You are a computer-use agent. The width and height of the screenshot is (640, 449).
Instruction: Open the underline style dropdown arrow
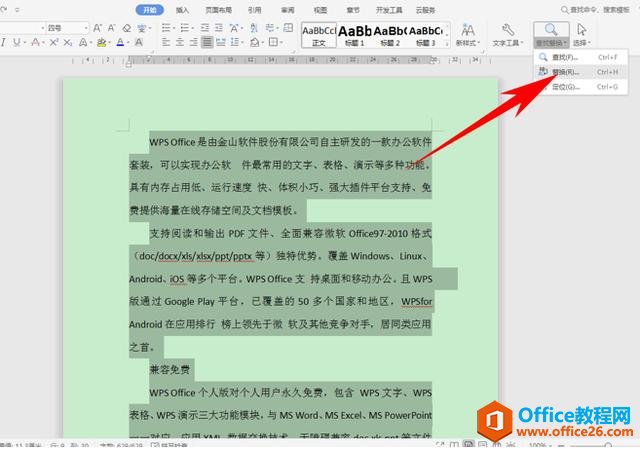coord(24,42)
